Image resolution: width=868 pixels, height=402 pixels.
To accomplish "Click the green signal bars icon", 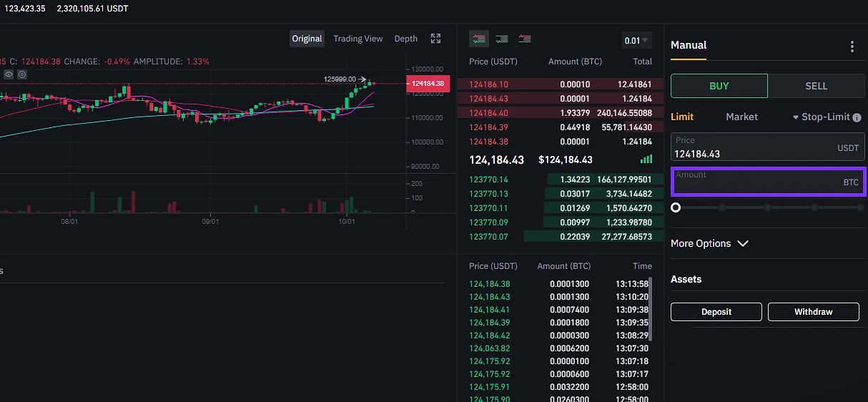I will point(646,160).
